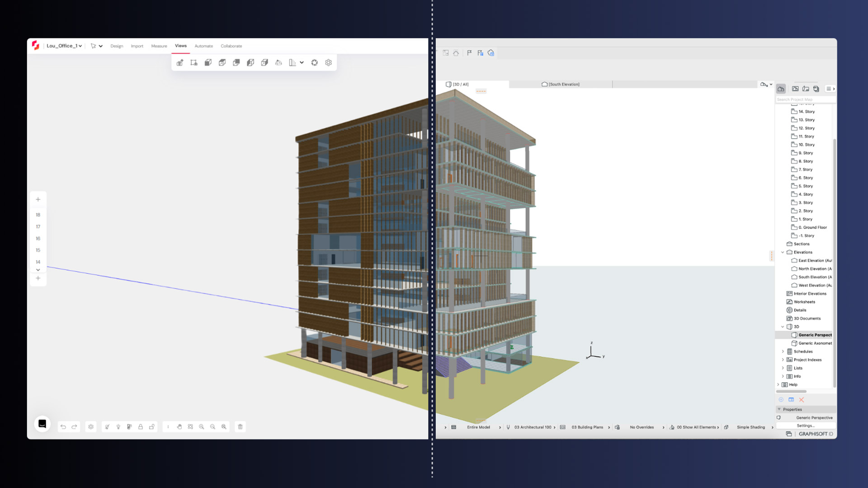
Task: Toggle the Unlock elements icon
Action: 152,427
